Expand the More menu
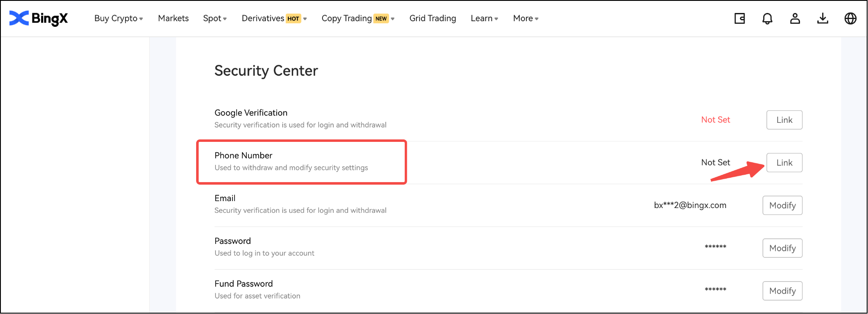Screen dimensions: 868x314 pos(526,19)
